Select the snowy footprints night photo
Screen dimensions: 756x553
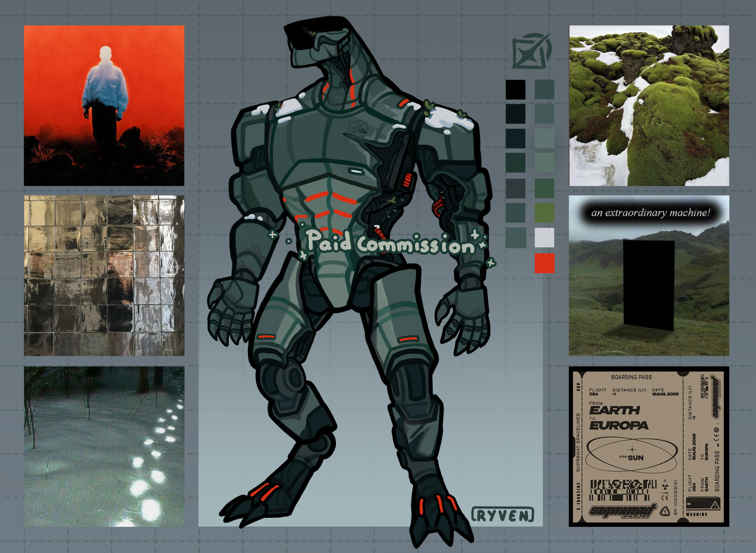[104, 446]
